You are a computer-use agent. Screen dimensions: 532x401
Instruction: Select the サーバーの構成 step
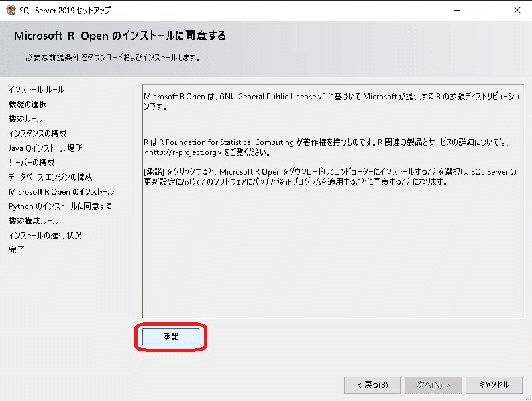click(x=32, y=163)
